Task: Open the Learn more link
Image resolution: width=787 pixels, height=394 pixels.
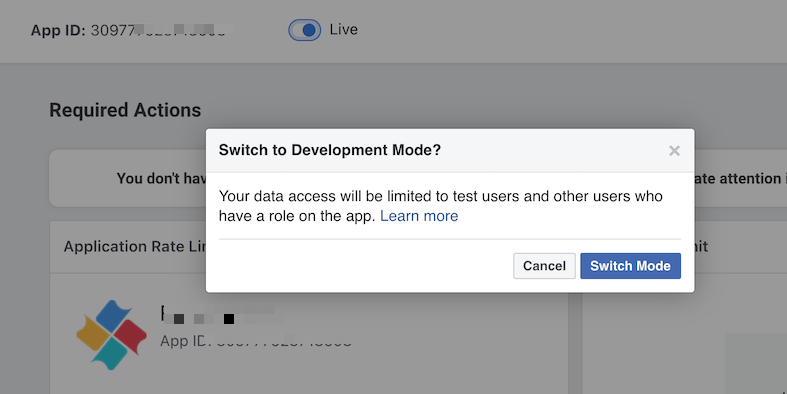Action: 419,216
